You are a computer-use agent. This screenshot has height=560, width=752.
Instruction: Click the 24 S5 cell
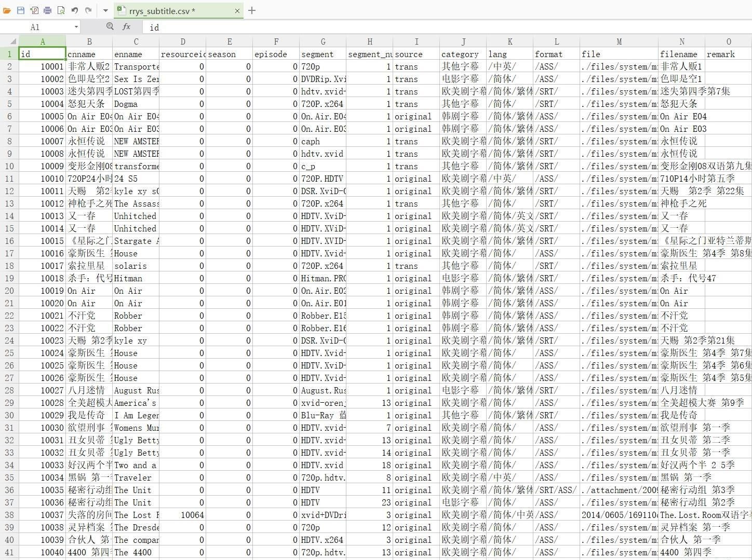[x=136, y=179]
